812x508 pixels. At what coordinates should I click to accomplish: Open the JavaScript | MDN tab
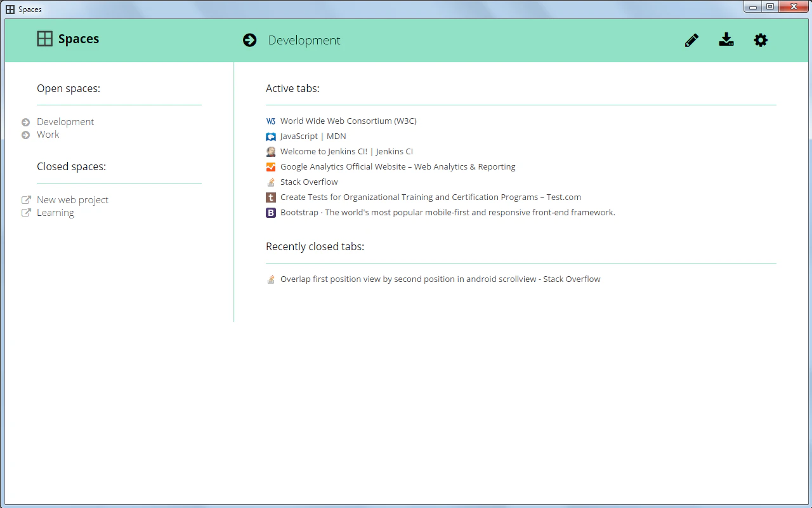point(313,137)
